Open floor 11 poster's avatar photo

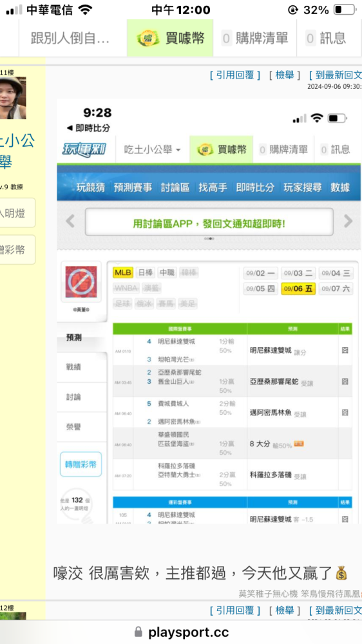pos(13,98)
